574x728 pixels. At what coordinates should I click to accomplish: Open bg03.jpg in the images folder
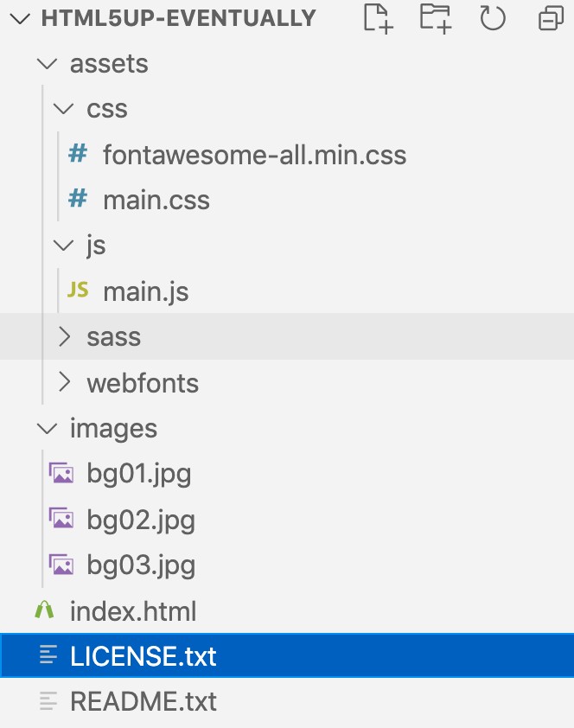click(x=140, y=565)
